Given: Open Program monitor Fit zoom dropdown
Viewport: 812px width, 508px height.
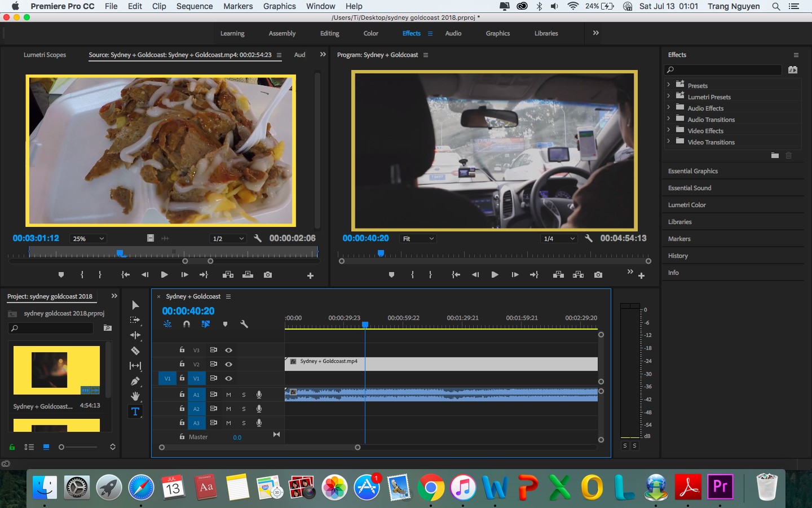Looking at the screenshot, I should tap(418, 239).
